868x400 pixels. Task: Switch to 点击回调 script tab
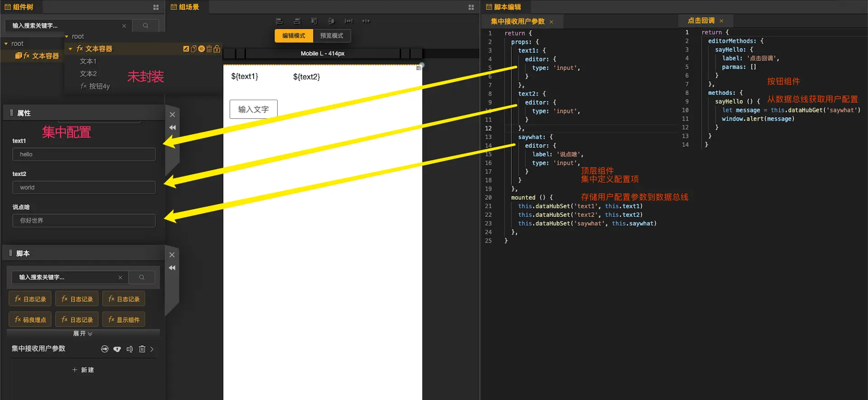click(701, 21)
